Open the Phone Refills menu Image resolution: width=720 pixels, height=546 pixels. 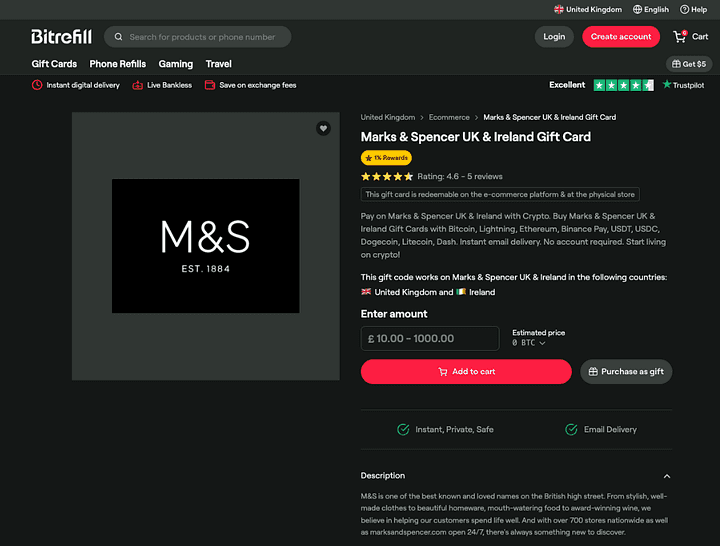[118, 64]
